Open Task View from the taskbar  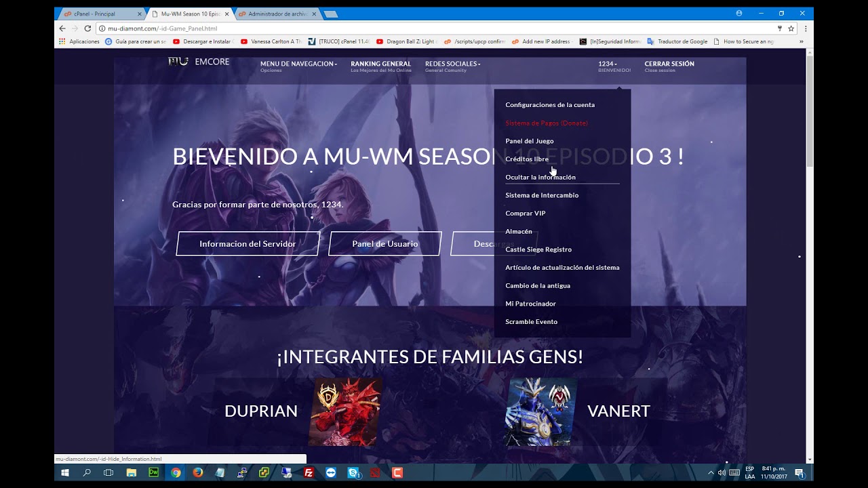pyautogui.click(x=108, y=472)
